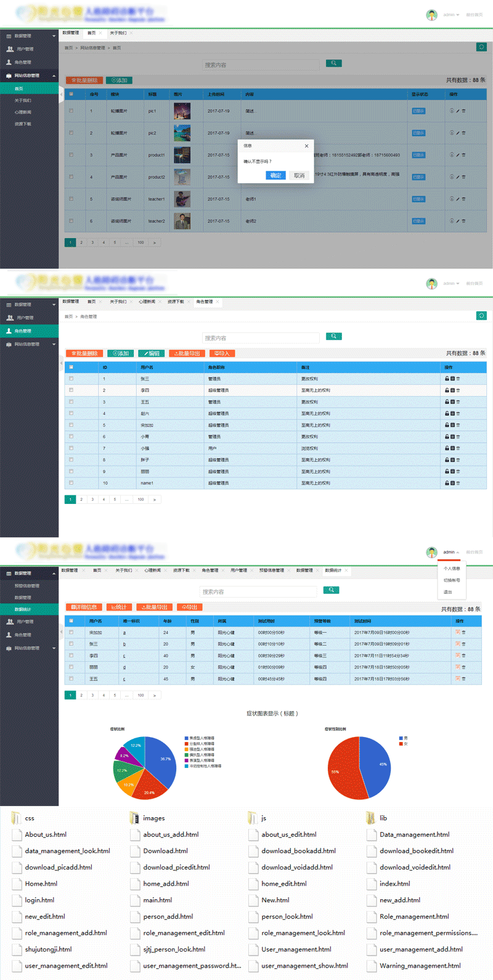Toggle select-all checkbox in role table header
This screenshot has height=980, width=493.
[x=71, y=367]
